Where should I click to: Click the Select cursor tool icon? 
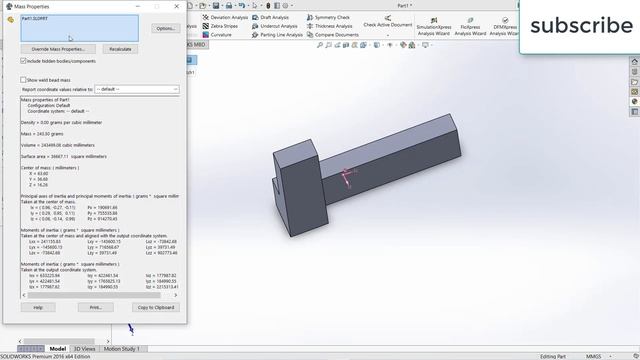(255, 6)
